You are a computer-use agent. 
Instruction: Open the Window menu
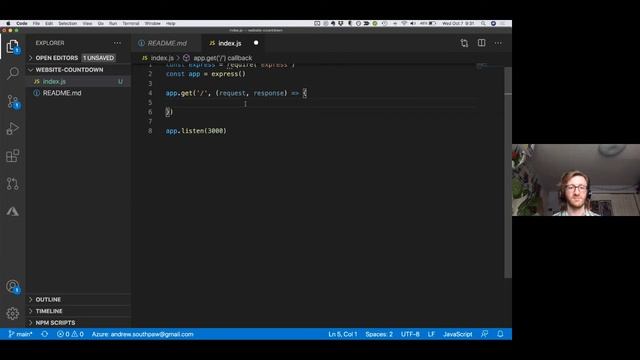[x=153, y=24]
